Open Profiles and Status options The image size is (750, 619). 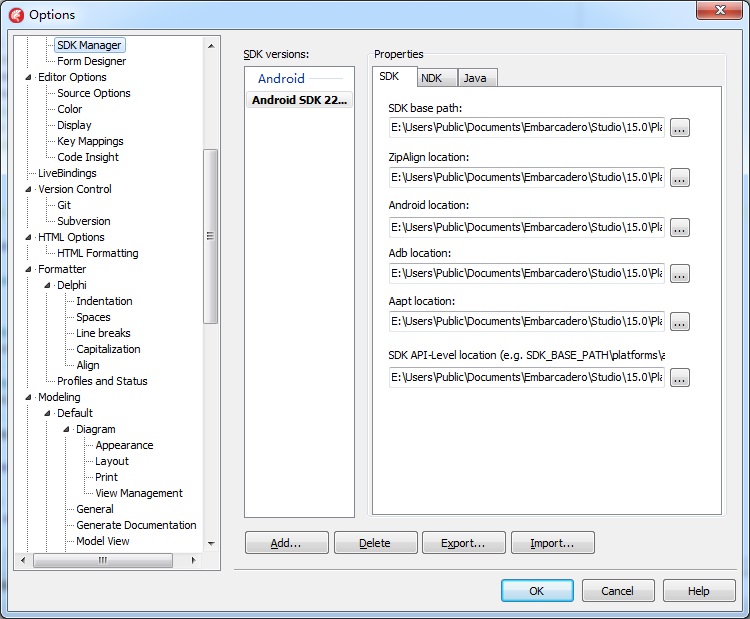click(x=102, y=381)
